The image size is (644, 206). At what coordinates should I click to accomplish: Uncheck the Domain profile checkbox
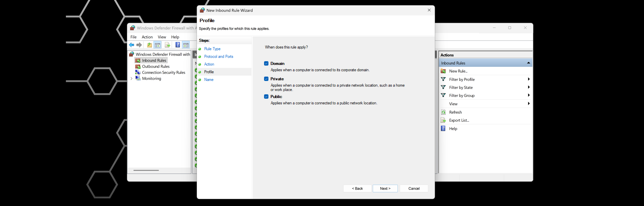266,64
